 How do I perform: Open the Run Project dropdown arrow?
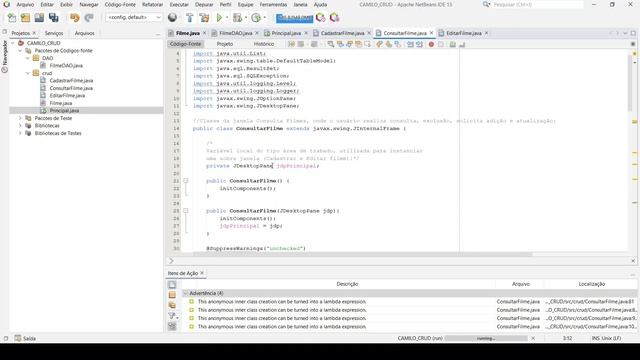coord(227,18)
